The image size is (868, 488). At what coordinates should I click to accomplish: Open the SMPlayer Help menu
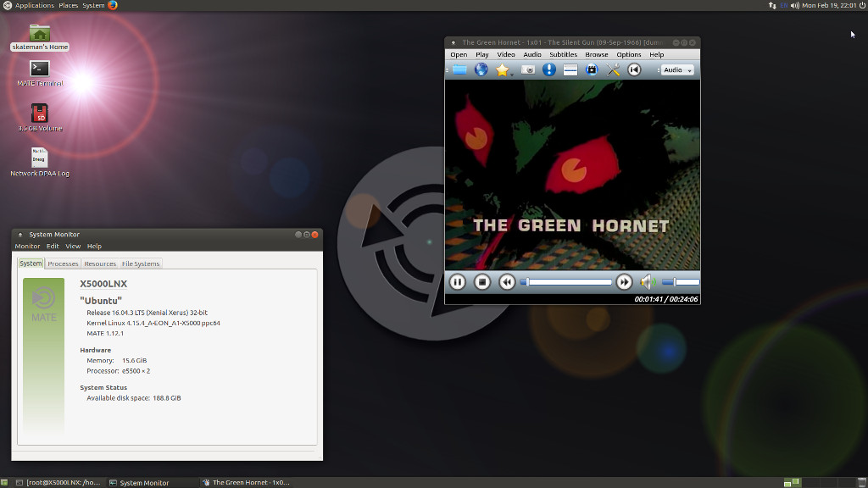657,55
